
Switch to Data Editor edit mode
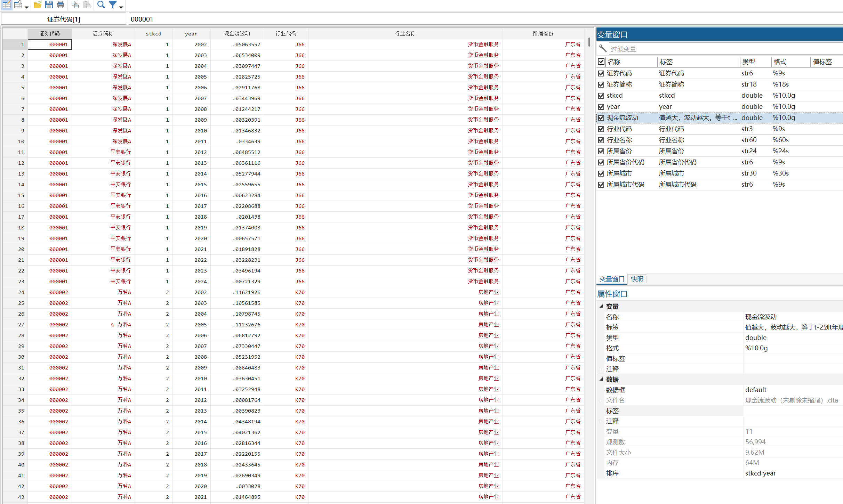tap(7, 5)
